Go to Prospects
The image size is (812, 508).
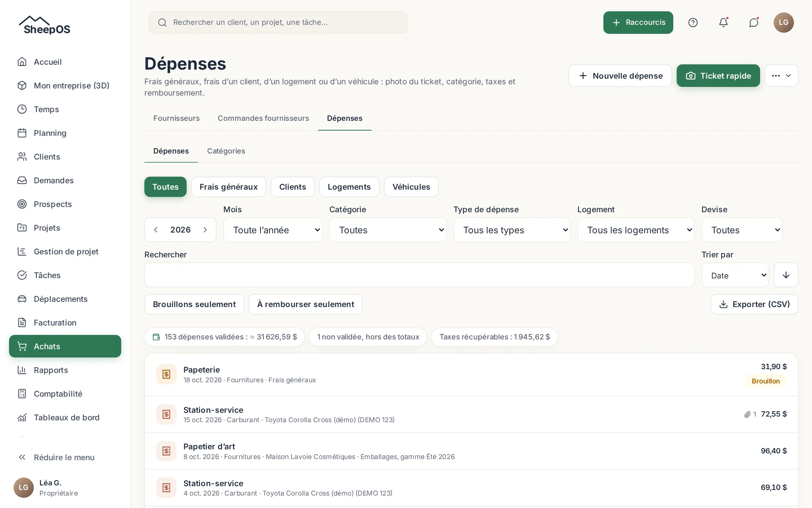coord(65,204)
